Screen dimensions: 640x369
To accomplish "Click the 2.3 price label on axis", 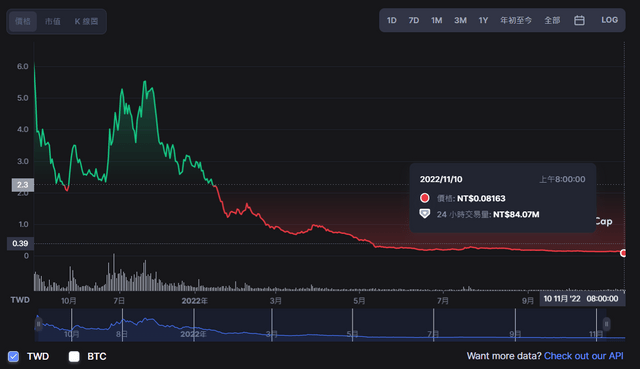I will pos(23,185).
